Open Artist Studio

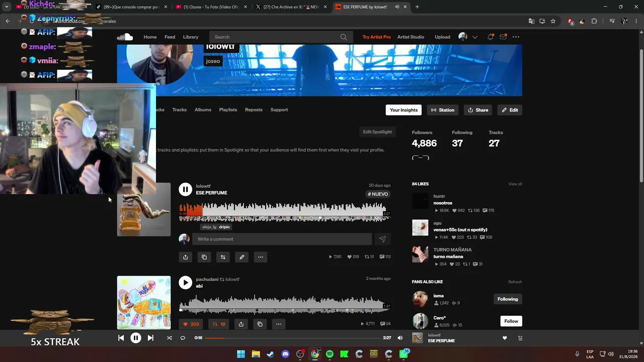coord(411,37)
